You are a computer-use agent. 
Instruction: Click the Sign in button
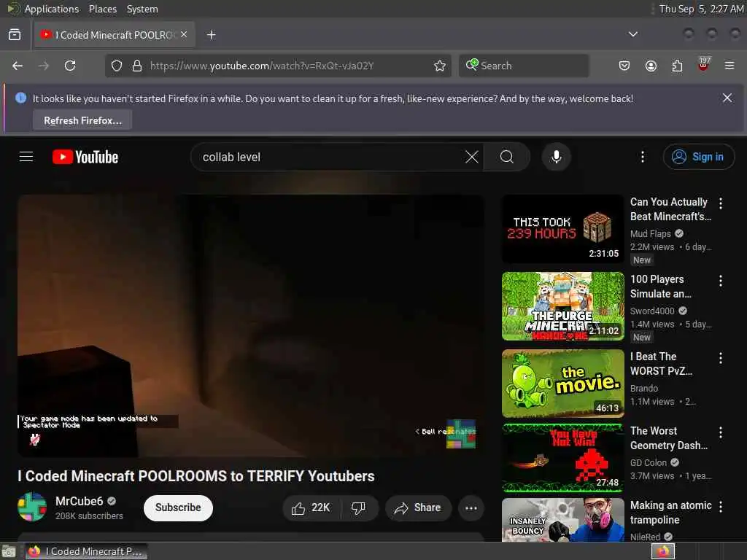coord(699,157)
